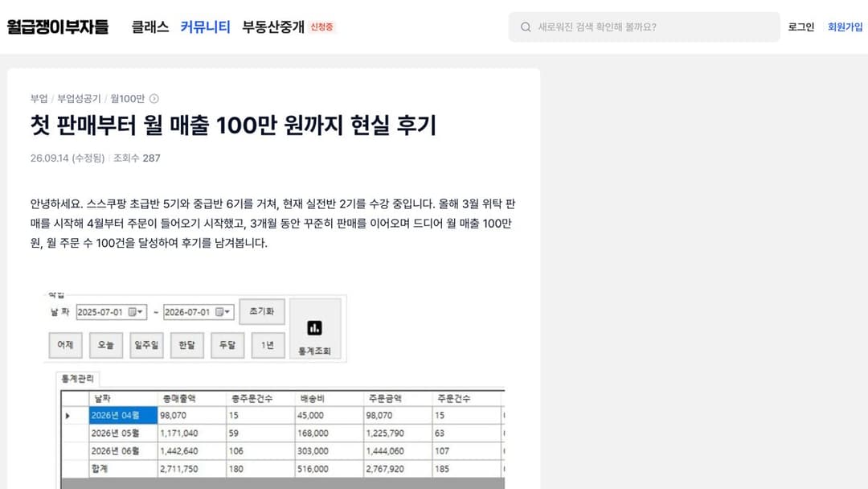The height and width of the screenshot is (489, 868).
Task: Click the 두달 button
Action: point(227,345)
